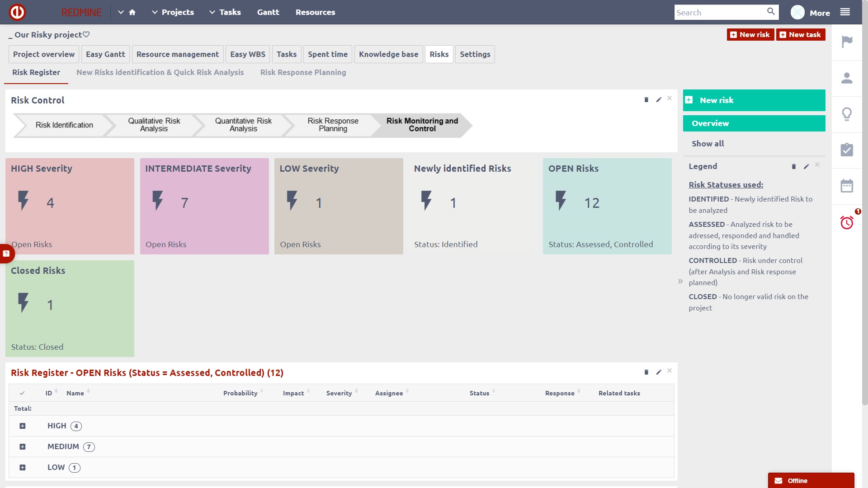This screenshot has width=868, height=488.
Task: Expand the HIGH severity group
Action: click(23, 426)
